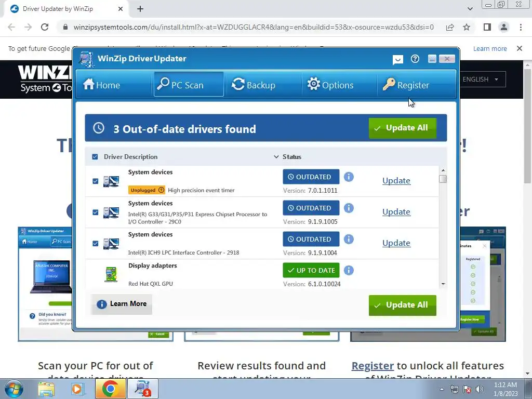
Task: Click the volume speaker tray icon
Action: [x=480, y=389]
